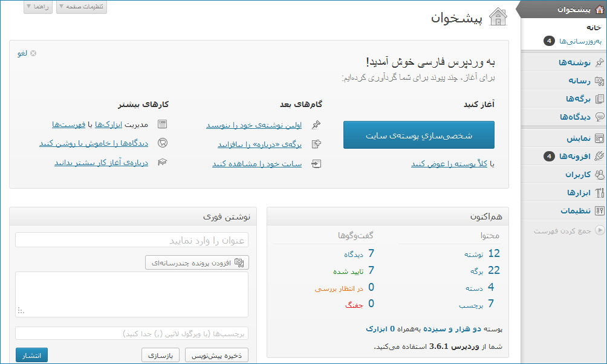This screenshot has height=364, width=607.
Task: Click the add page icon beside برگه‌ی «درباره»
Action: pos(316,144)
